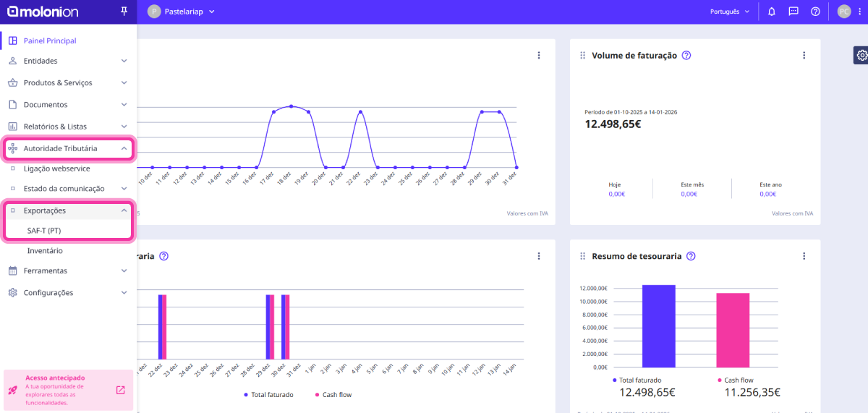Open the Português language dropdown
The width and height of the screenshot is (868, 413).
coord(728,12)
